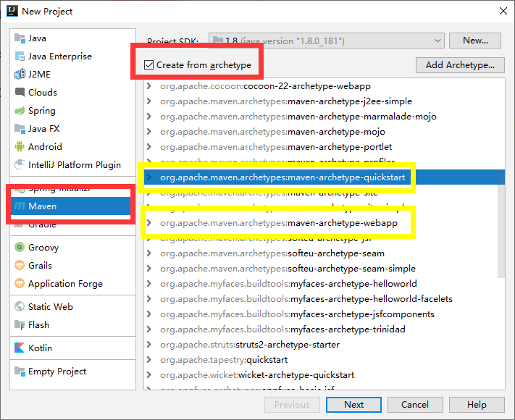Viewport: 515px width, 420px height.
Task: Click the disabled Previous button
Action: click(292, 405)
